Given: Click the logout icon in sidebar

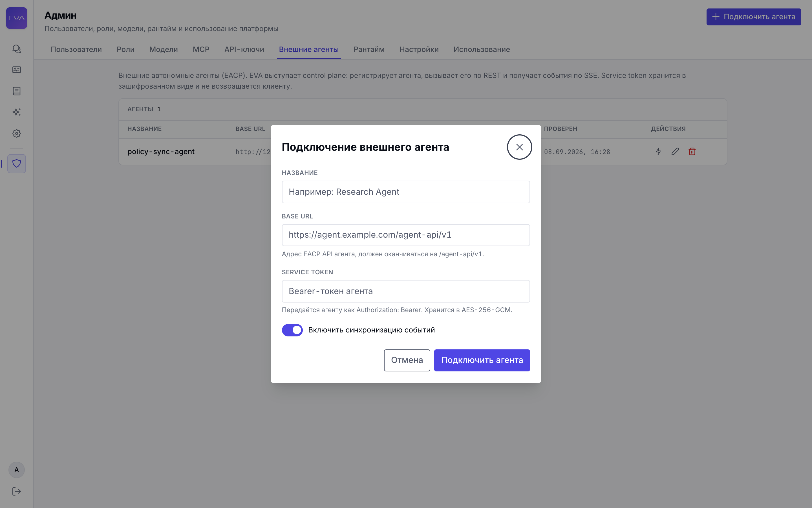Looking at the screenshot, I should pos(16,492).
